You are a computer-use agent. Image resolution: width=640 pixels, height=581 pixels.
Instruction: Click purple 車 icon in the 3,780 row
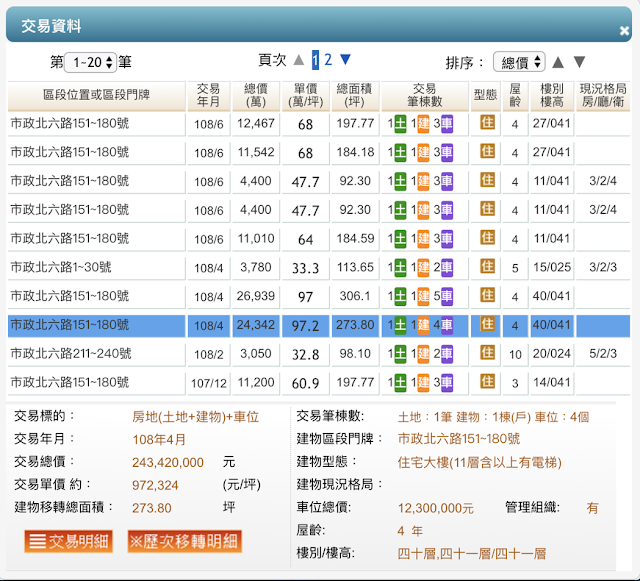pos(447,268)
